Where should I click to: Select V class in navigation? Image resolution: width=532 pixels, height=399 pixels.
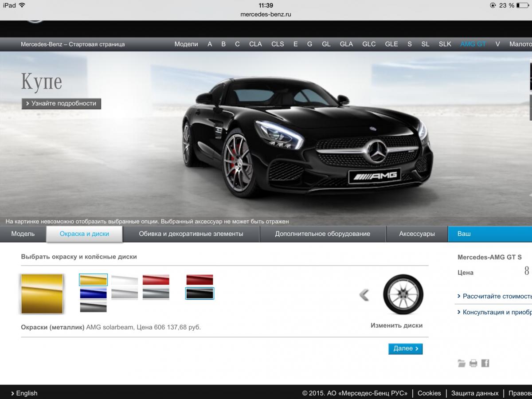click(x=498, y=44)
